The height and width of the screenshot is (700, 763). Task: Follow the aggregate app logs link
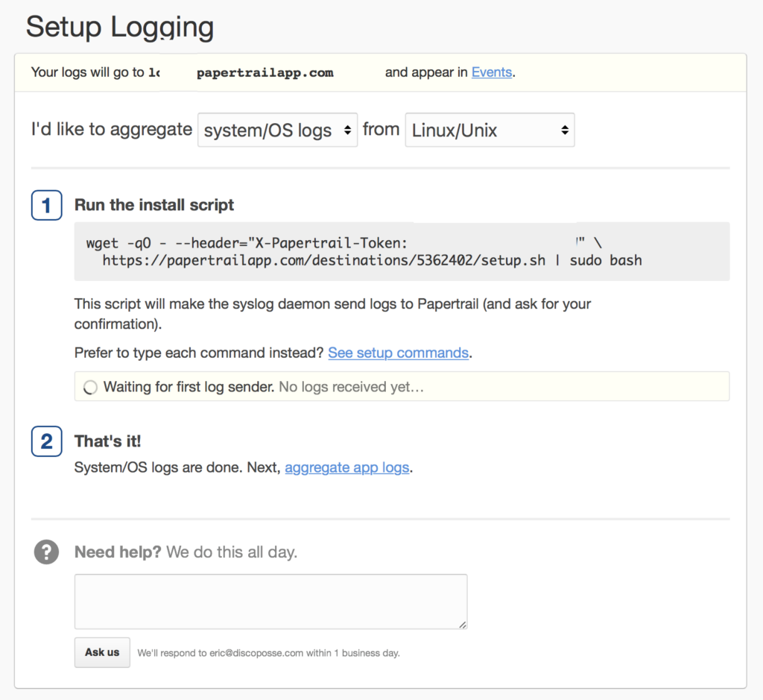click(x=347, y=467)
